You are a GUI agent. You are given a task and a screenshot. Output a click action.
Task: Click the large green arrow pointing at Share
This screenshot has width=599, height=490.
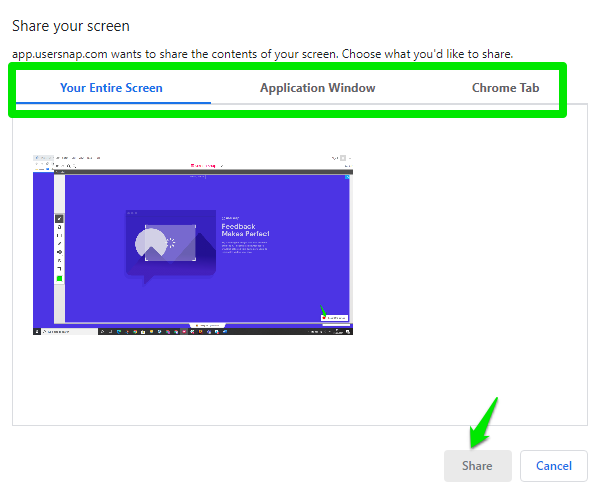click(x=484, y=422)
